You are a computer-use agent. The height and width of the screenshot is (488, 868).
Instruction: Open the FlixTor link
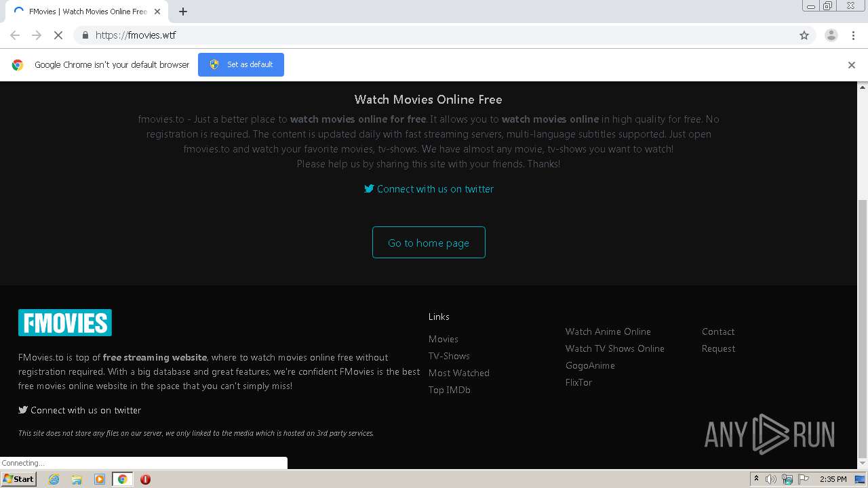click(x=578, y=382)
